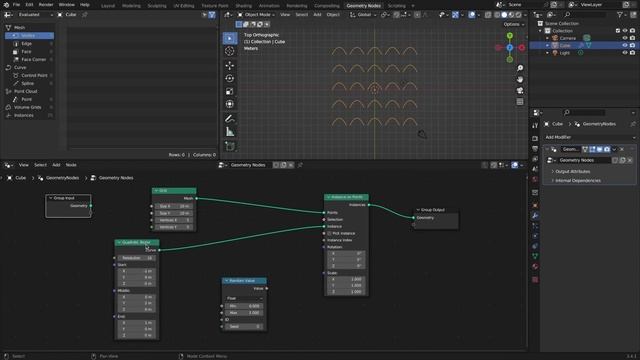Open the Tool properties tab

pos(535,125)
